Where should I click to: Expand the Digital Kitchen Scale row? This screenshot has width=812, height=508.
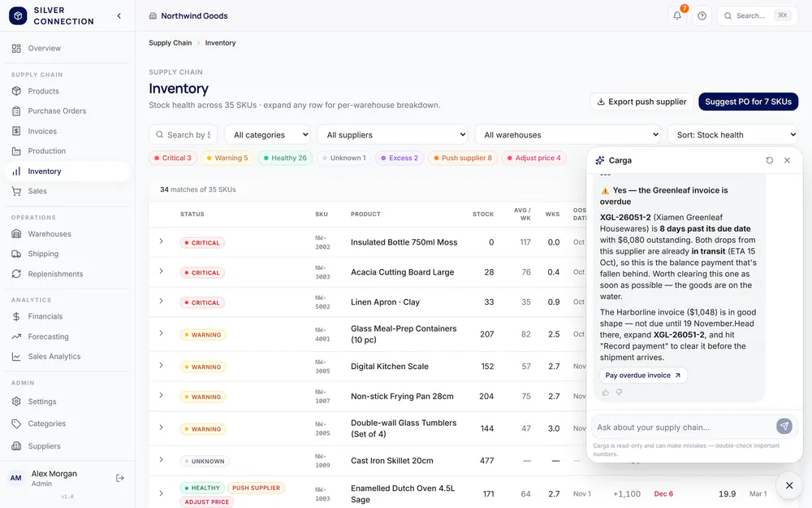pos(161,366)
